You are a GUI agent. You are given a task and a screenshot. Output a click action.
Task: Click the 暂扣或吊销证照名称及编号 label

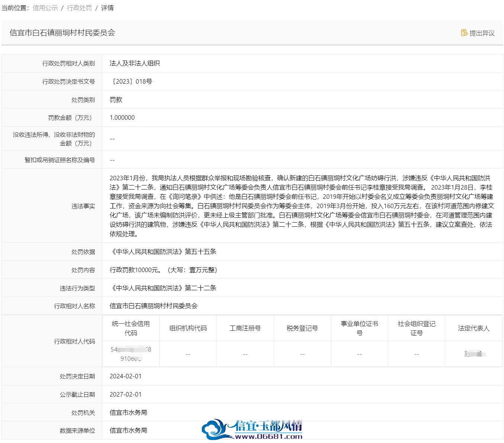tap(60, 160)
